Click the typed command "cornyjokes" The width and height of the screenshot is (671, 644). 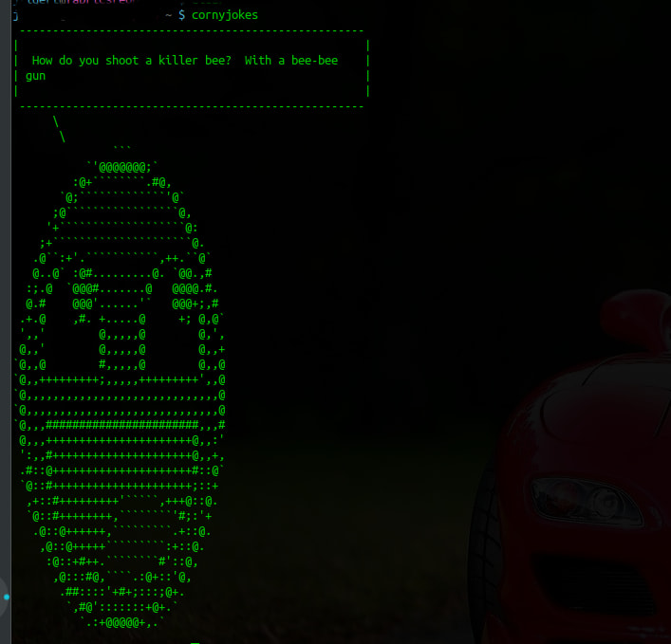tap(225, 15)
